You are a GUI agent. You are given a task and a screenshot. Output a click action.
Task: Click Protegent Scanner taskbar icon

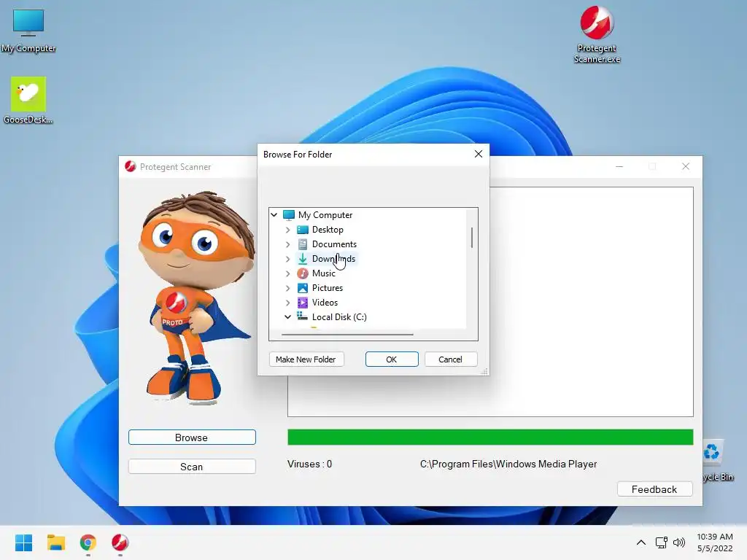coord(120,542)
